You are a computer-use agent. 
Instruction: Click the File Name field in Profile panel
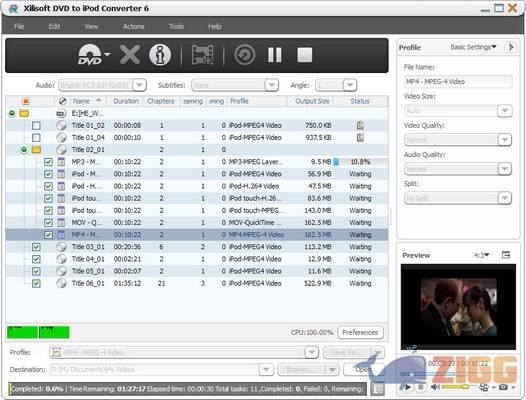[x=458, y=82]
